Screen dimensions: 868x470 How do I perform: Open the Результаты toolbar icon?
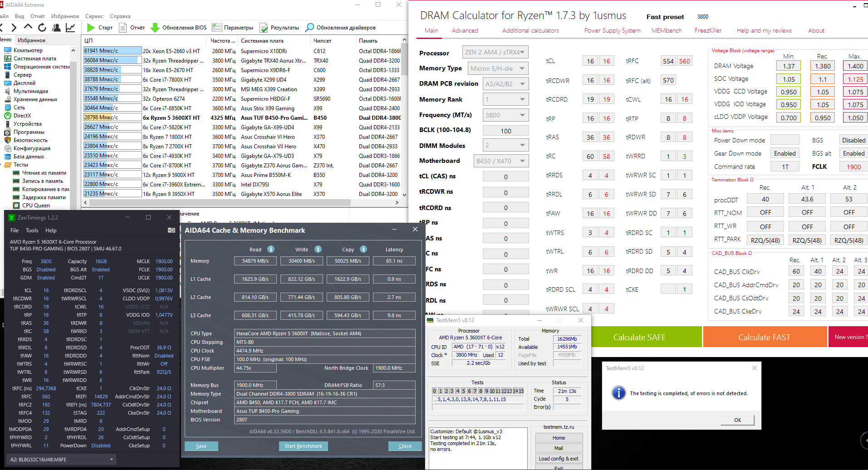pos(264,28)
